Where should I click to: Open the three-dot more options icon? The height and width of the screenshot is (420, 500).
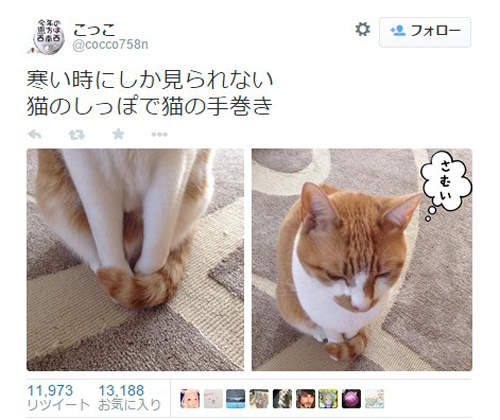(x=160, y=135)
